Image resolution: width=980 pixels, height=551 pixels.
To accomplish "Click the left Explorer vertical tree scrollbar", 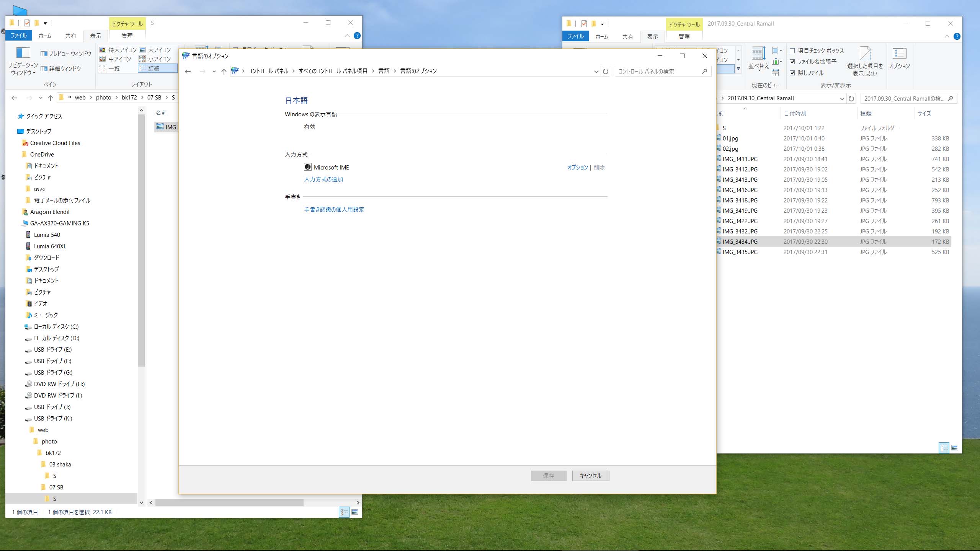I will 141,241.
